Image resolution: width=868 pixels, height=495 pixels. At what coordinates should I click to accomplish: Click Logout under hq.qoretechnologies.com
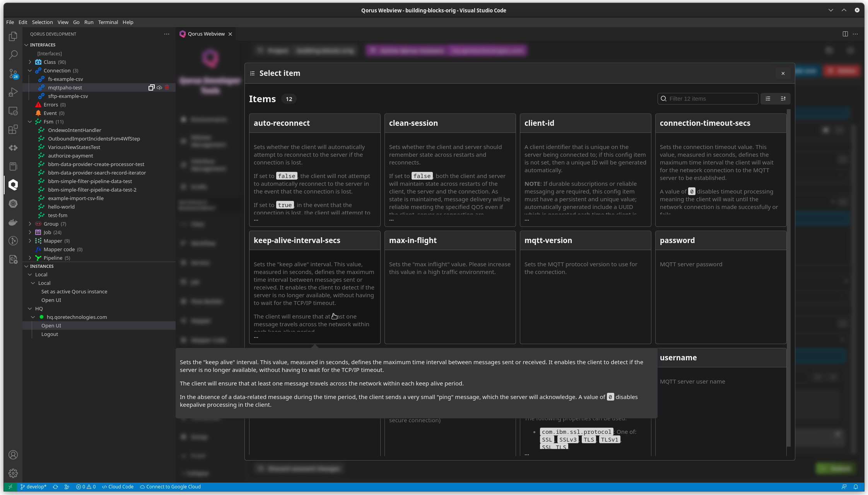50,334
